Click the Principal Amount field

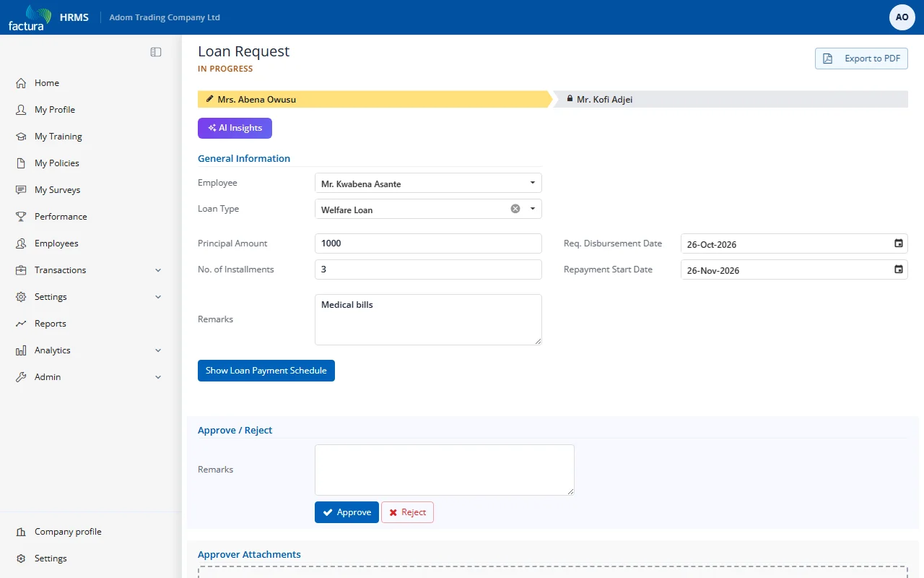pyautogui.click(x=428, y=243)
